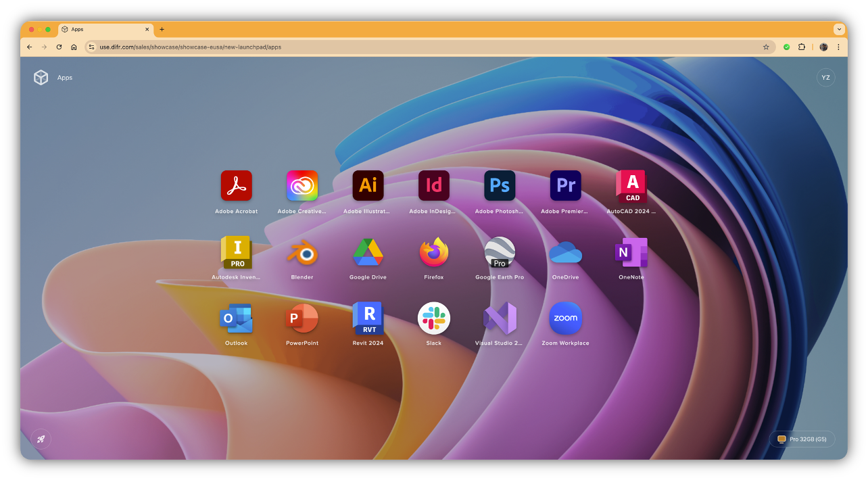
Task: Click the green checkmark extension icon
Action: (x=786, y=47)
